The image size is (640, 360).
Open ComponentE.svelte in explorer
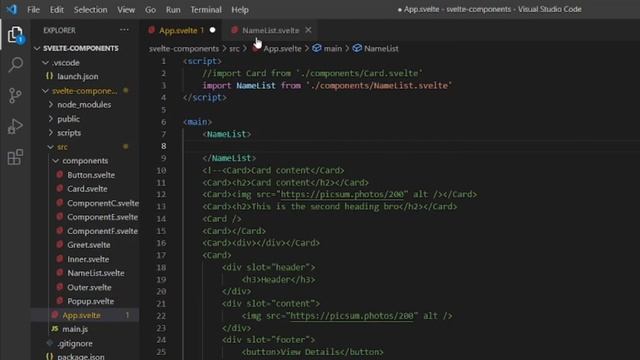pos(102,217)
